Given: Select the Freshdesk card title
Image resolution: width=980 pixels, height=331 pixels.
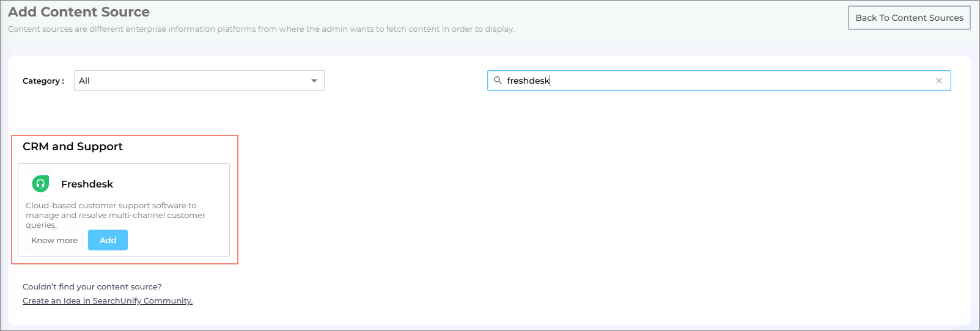Looking at the screenshot, I should click(x=87, y=184).
